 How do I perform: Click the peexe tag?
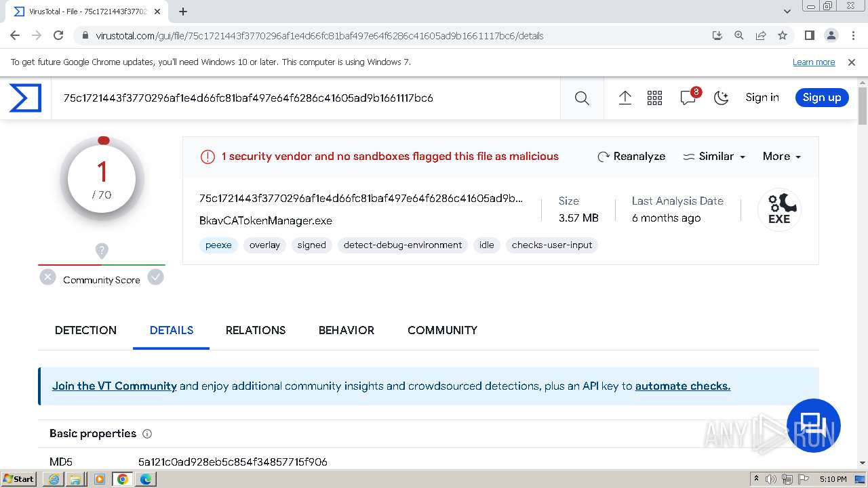pos(218,245)
